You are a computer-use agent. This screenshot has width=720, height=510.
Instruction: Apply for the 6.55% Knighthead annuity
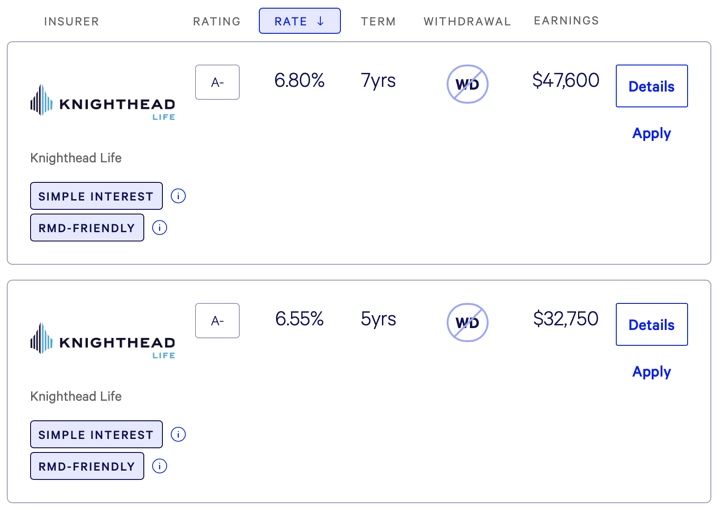651,371
